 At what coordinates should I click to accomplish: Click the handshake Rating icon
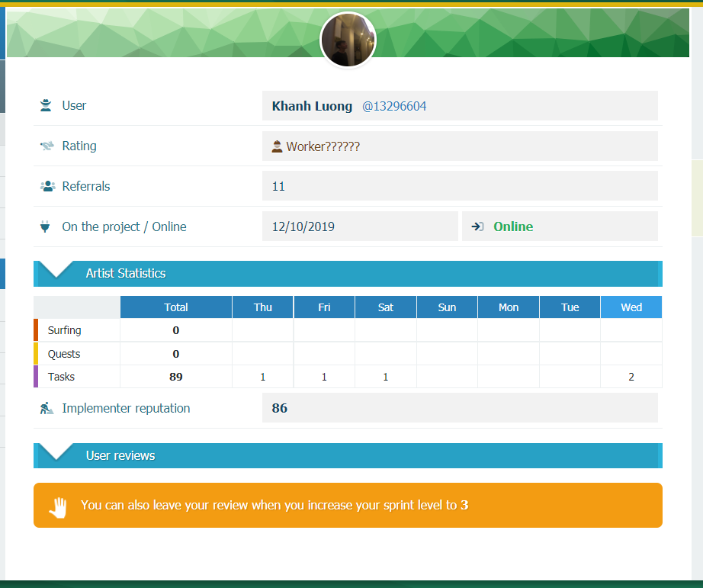[47, 146]
